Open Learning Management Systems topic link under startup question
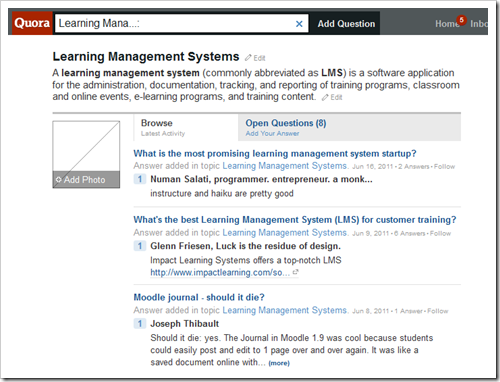Image resolution: width=500 pixels, height=382 pixels. pos(285,166)
